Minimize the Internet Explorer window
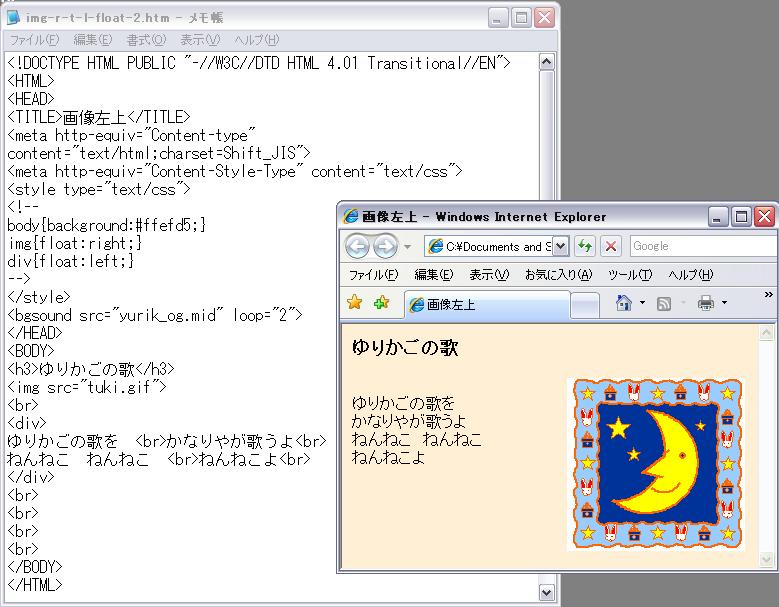The image size is (779, 607). click(718, 217)
